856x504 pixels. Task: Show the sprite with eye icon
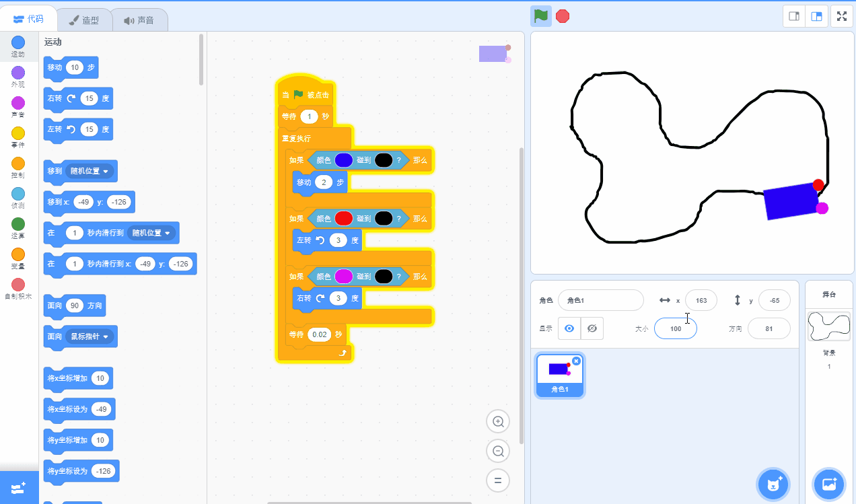click(569, 328)
